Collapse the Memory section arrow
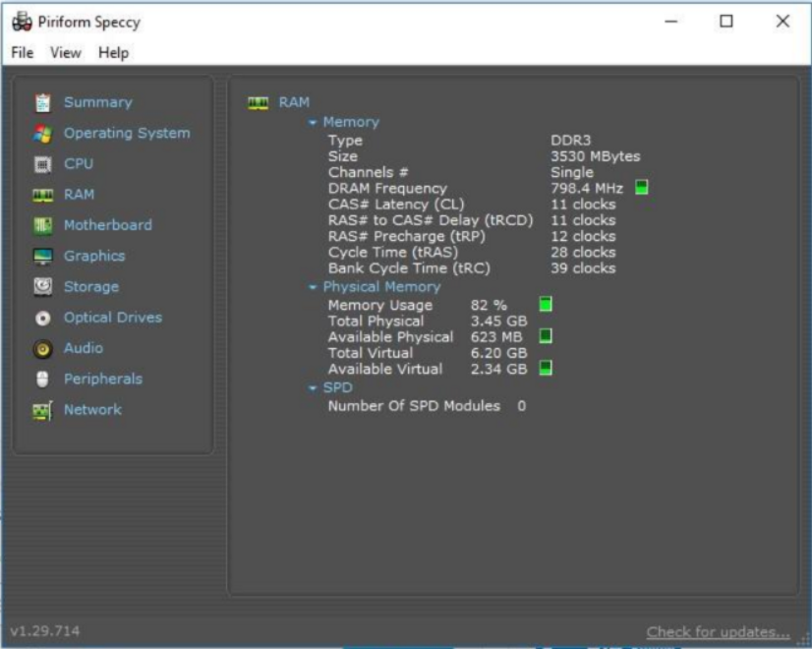This screenshot has width=812, height=649. [x=313, y=123]
